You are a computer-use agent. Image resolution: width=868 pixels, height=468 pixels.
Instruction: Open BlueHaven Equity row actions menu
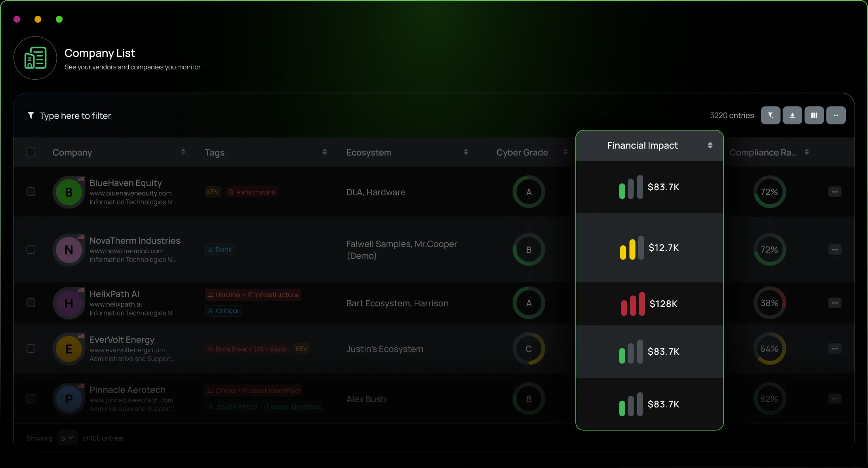coord(834,192)
